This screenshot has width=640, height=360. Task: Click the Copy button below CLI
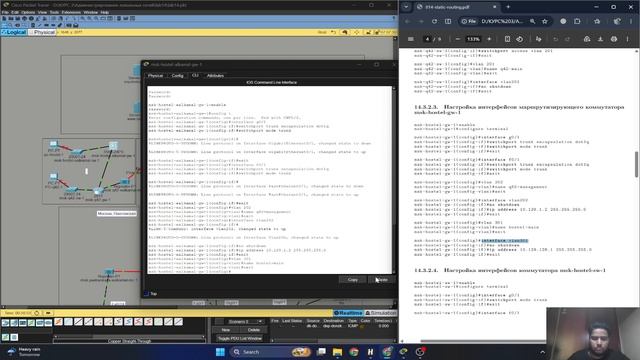click(x=352, y=280)
